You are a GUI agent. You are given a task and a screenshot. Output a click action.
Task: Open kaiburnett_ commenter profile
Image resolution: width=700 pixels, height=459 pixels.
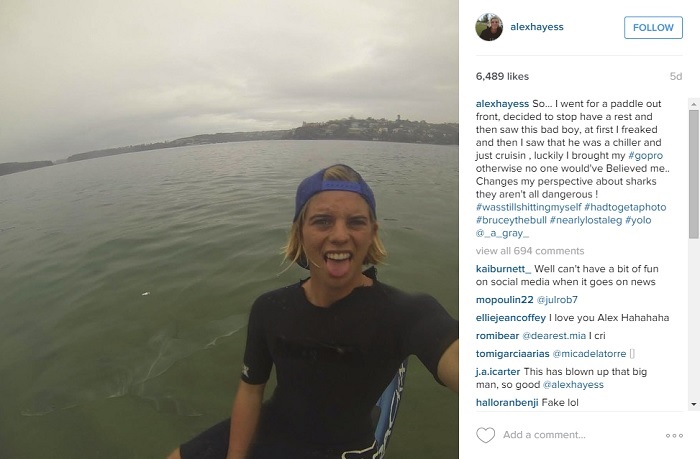504,269
